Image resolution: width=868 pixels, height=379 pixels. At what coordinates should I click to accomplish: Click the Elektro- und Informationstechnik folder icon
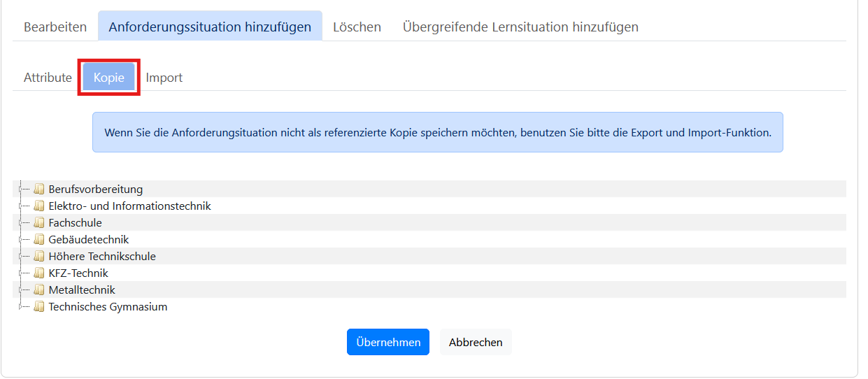point(39,206)
